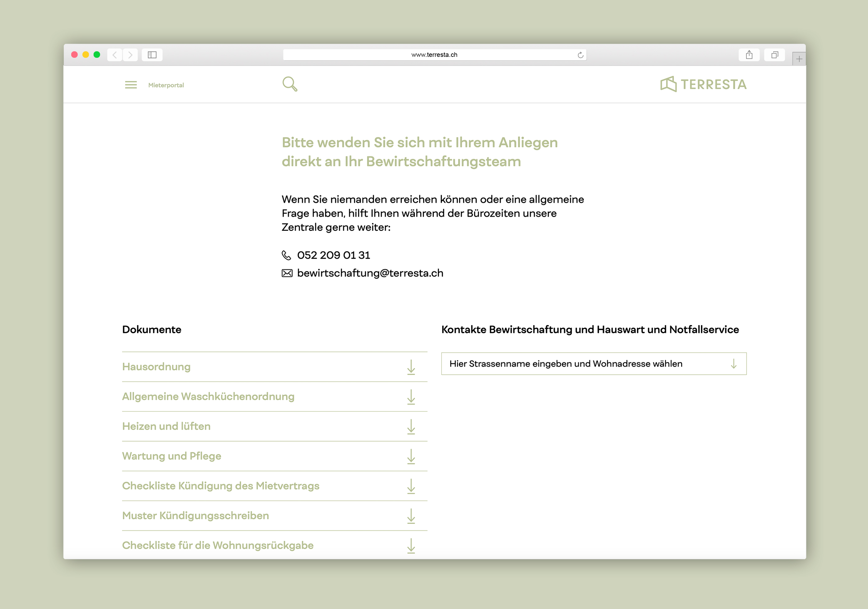This screenshot has height=609, width=868.
Task: Download the Heizen und lüften arrow icon
Action: (x=411, y=427)
